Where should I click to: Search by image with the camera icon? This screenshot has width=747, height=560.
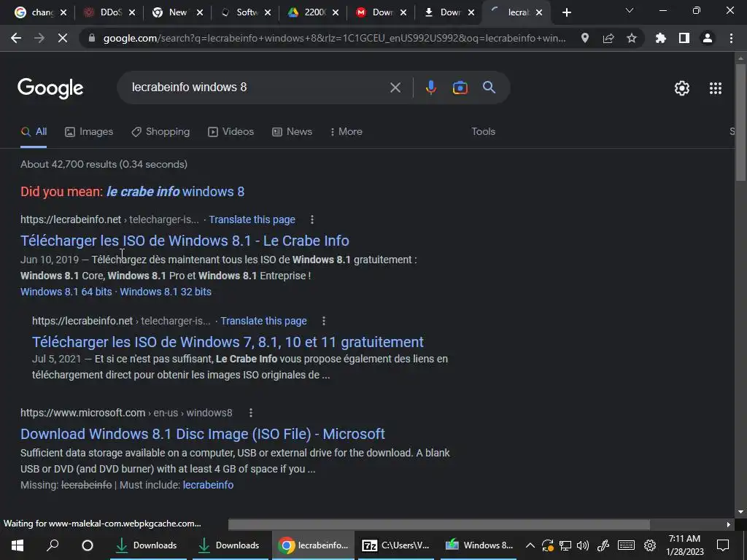click(x=460, y=87)
